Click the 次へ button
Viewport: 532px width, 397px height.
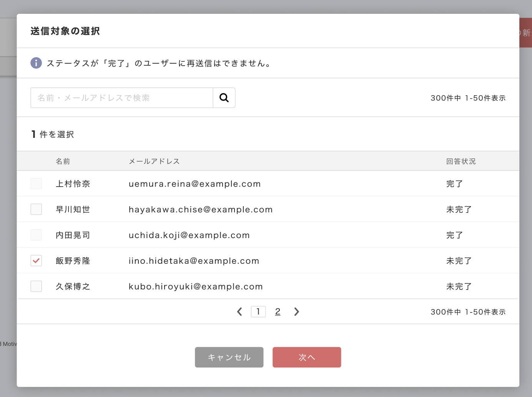pyautogui.click(x=307, y=357)
